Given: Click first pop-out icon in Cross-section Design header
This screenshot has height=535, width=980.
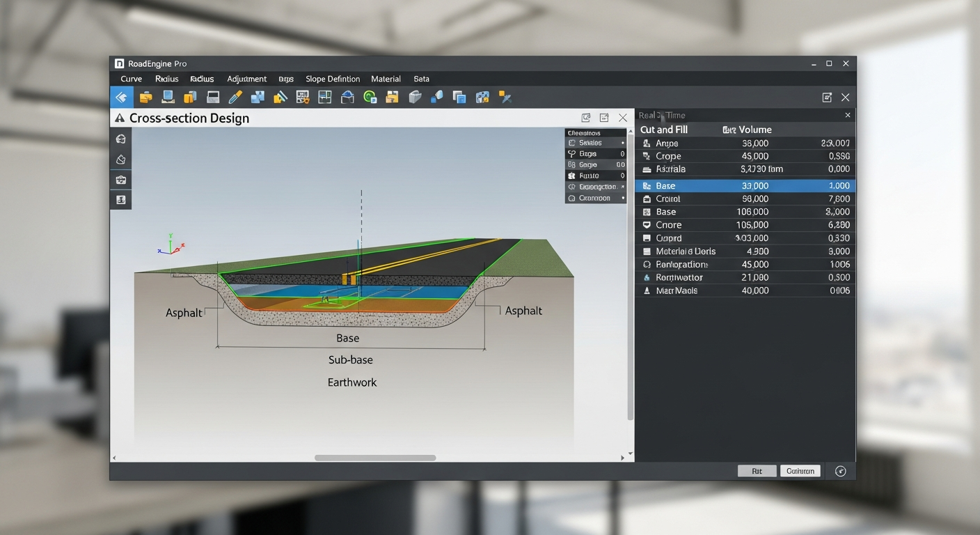Looking at the screenshot, I should point(586,118).
